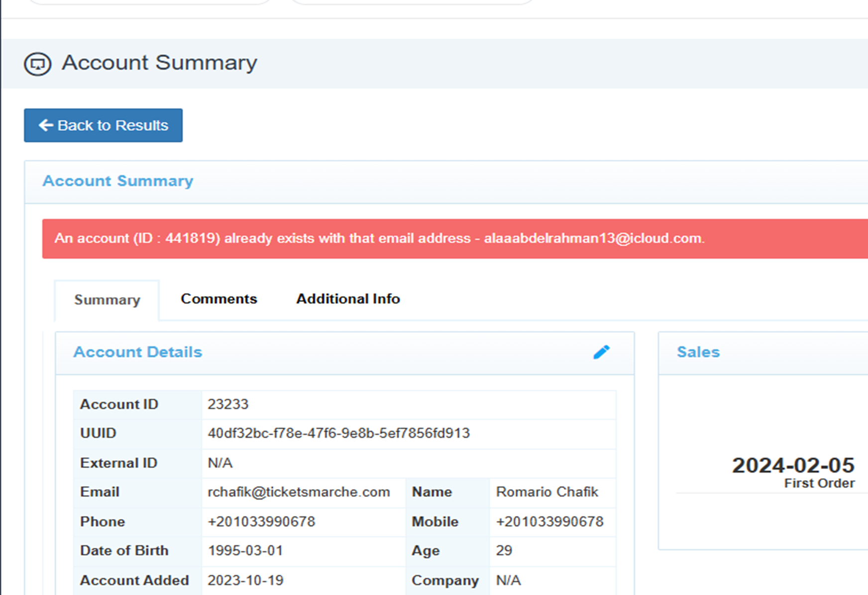Click the Mobile number value

[x=549, y=521]
